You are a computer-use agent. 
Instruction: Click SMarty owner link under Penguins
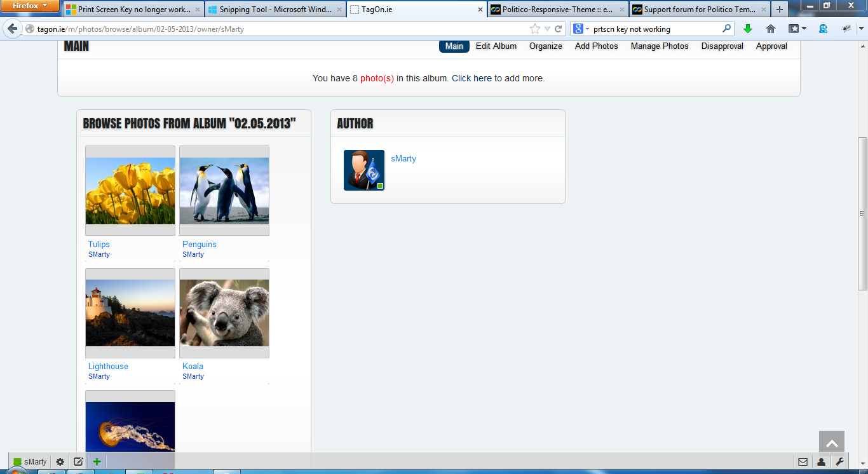click(x=193, y=254)
